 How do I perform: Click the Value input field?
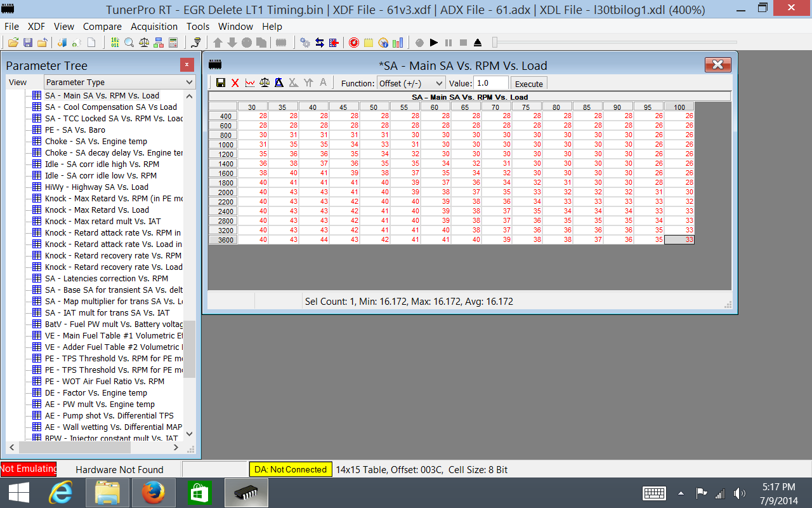pyautogui.click(x=490, y=83)
